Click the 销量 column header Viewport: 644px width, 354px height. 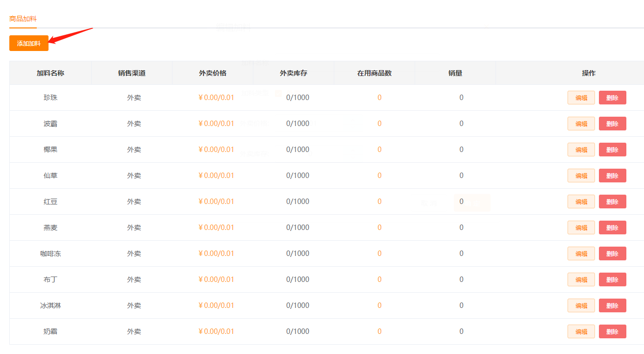point(455,73)
